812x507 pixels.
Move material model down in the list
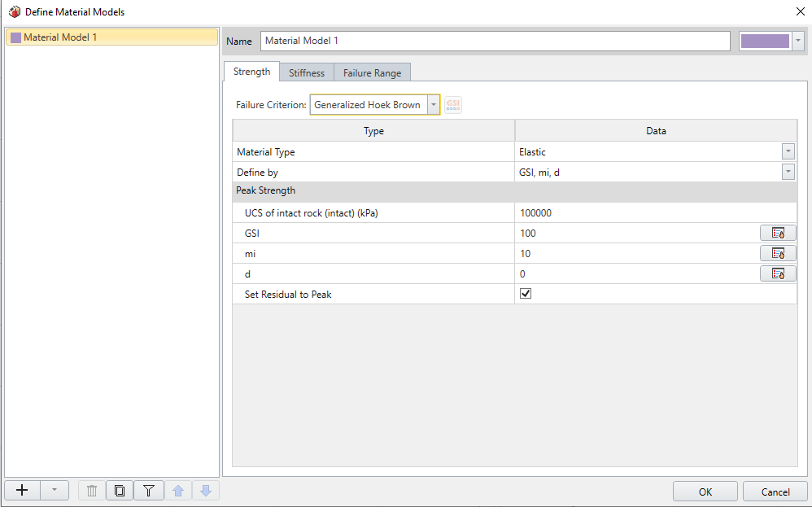(x=206, y=490)
